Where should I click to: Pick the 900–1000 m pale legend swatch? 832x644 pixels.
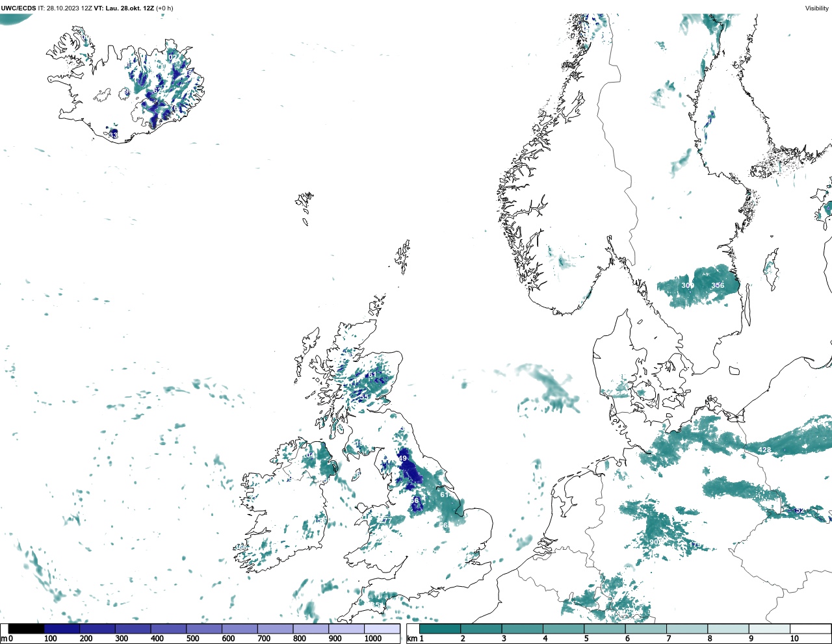(x=346, y=629)
